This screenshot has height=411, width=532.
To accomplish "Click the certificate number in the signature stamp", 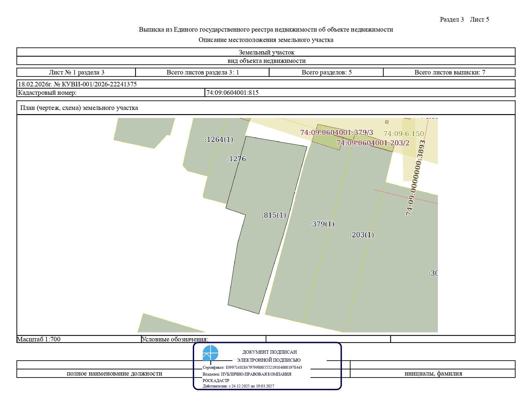I will coord(252,367).
